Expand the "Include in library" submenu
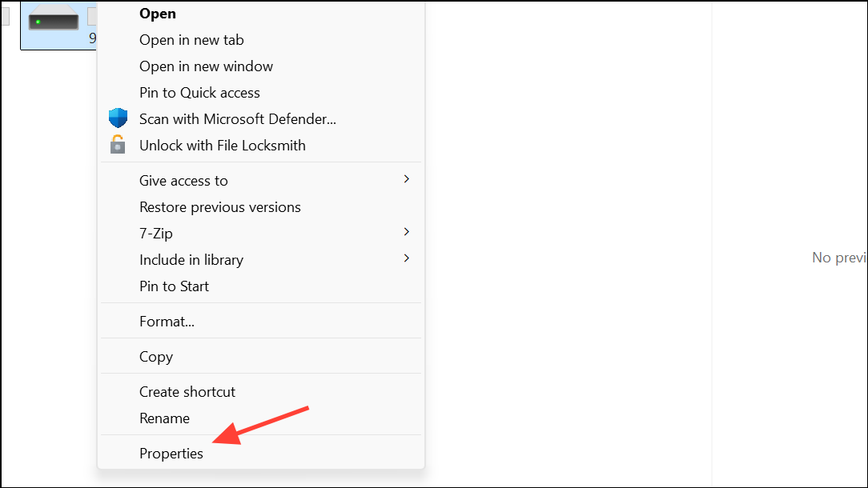The width and height of the screenshot is (868, 488). click(191, 259)
